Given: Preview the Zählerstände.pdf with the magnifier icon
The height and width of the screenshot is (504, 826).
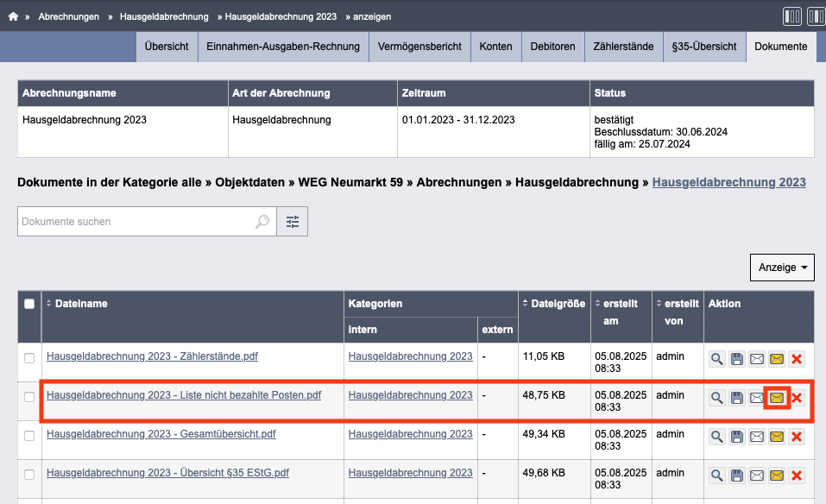Looking at the screenshot, I should 716,359.
